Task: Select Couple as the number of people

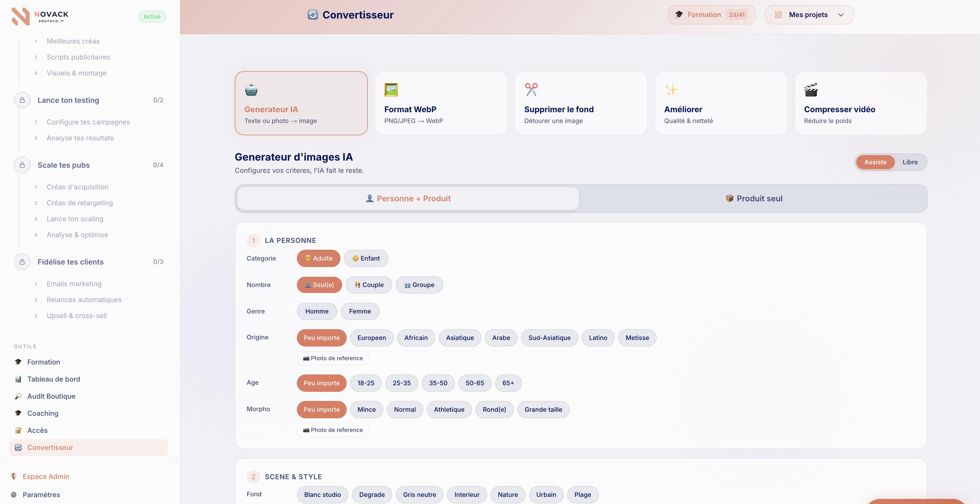Action: tap(368, 285)
